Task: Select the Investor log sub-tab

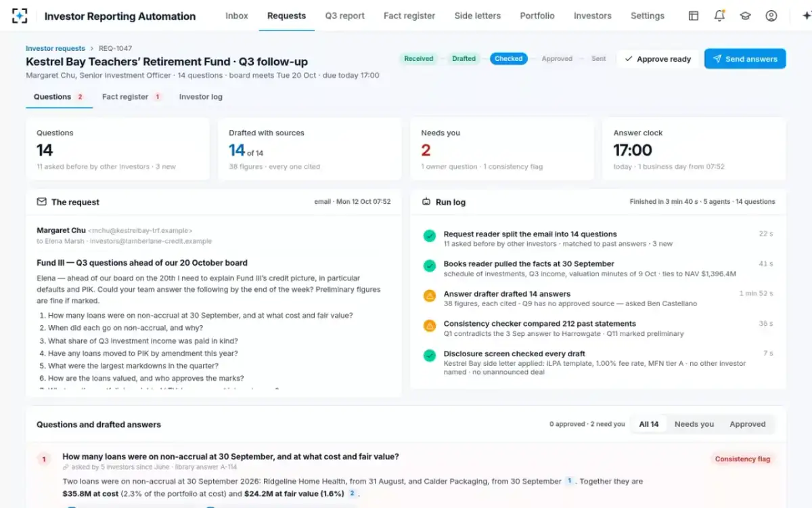Action: 201,97
